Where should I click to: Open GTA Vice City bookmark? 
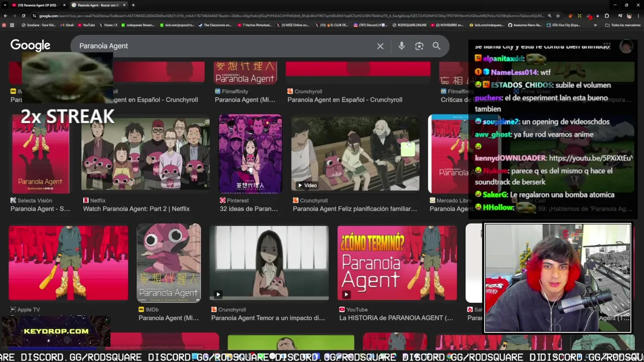(564, 25)
